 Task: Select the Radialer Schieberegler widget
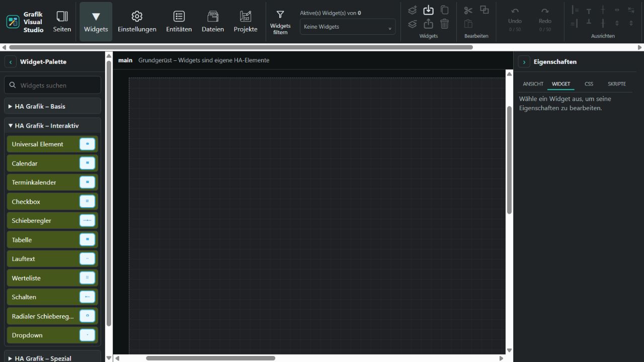[52, 316]
